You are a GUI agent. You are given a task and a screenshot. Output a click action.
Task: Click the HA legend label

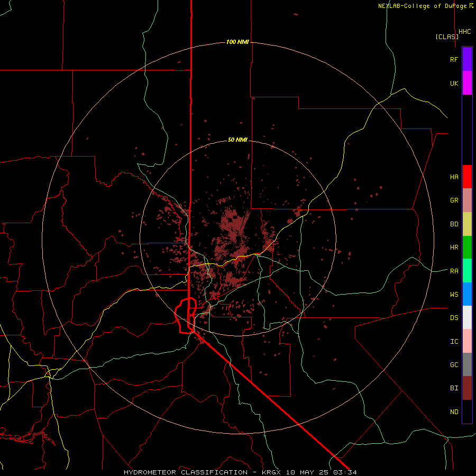click(x=454, y=177)
